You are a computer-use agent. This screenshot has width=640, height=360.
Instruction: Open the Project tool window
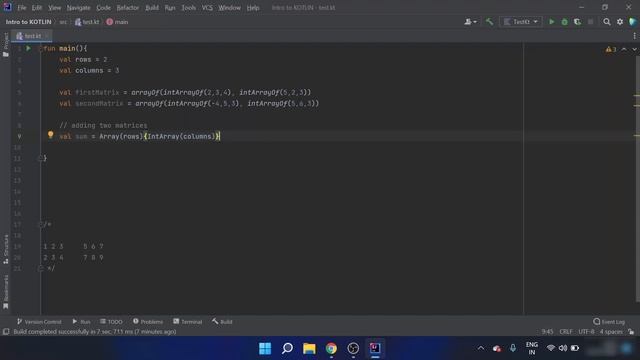[x=5, y=44]
